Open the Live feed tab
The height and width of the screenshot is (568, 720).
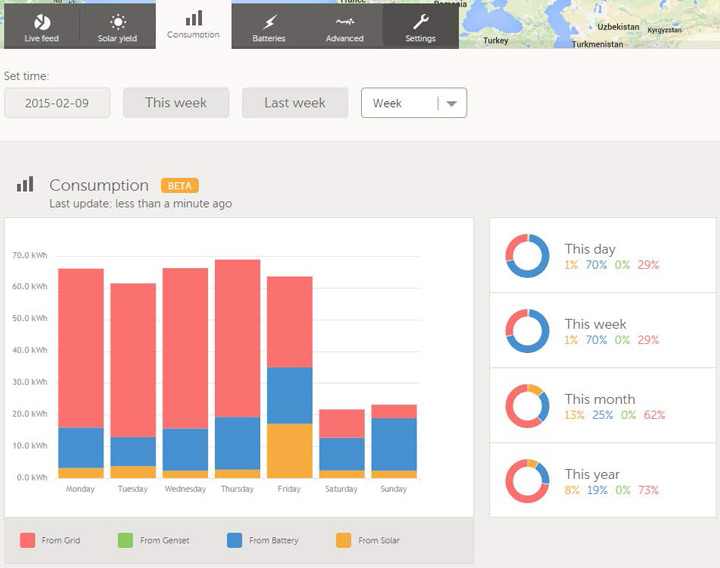pos(41,26)
